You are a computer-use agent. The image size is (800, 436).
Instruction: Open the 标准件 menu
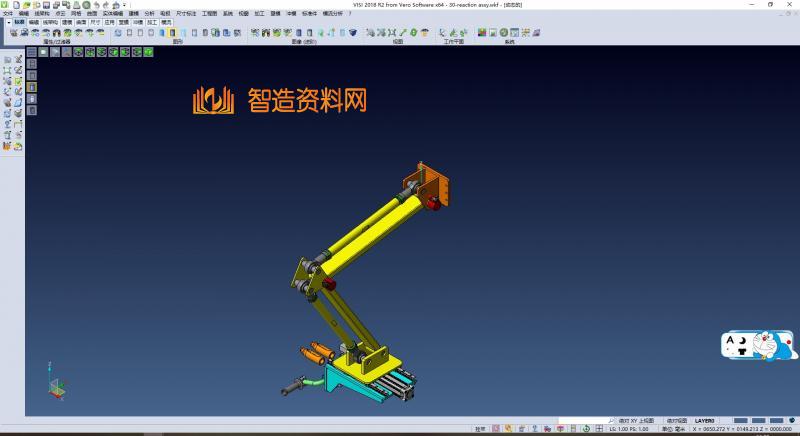tap(309, 14)
